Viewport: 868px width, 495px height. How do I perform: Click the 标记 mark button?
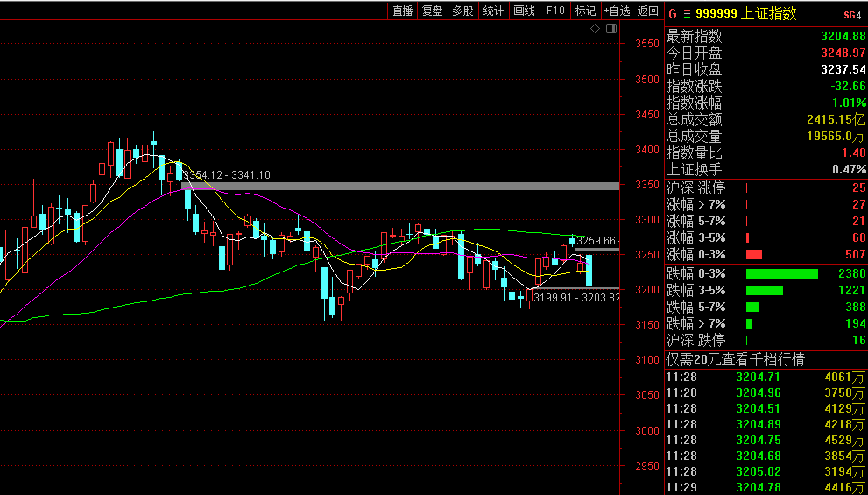[x=584, y=11]
